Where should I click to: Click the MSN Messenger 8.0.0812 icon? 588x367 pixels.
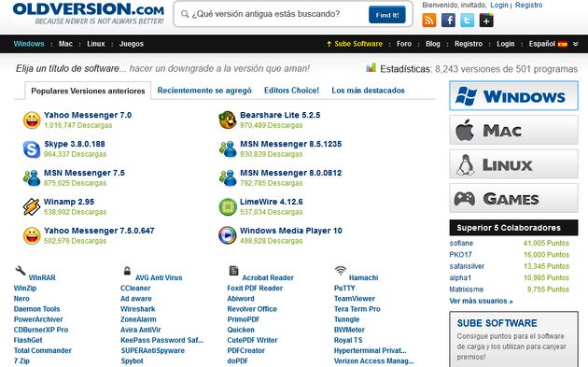[228, 177]
